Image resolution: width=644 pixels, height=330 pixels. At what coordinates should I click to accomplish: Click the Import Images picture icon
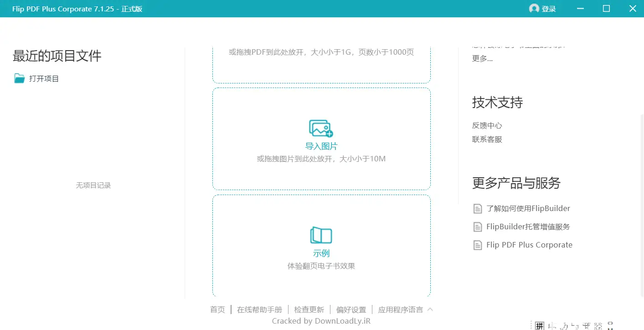pyautogui.click(x=321, y=128)
